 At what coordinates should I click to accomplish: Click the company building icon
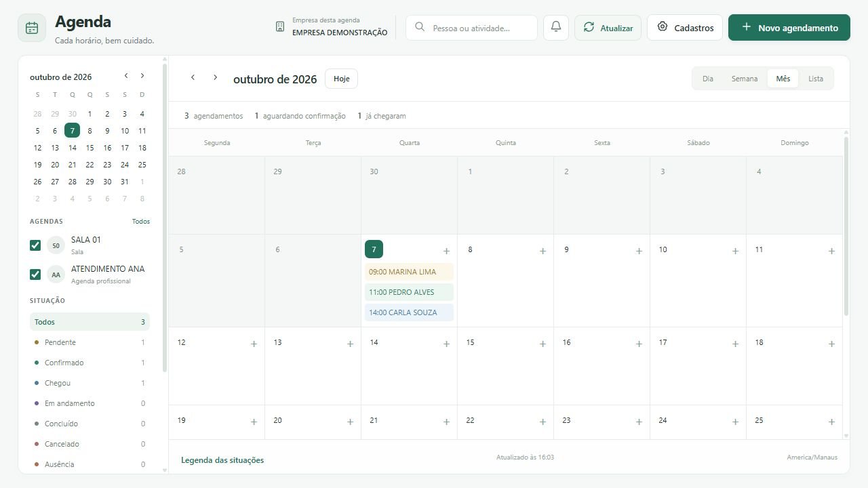280,26
